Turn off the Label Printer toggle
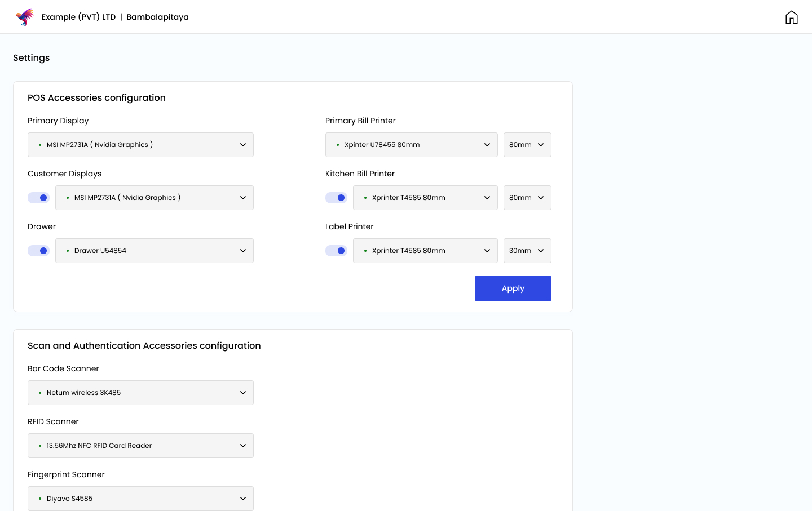Image resolution: width=812 pixels, height=511 pixels. (x=337, y=251)
